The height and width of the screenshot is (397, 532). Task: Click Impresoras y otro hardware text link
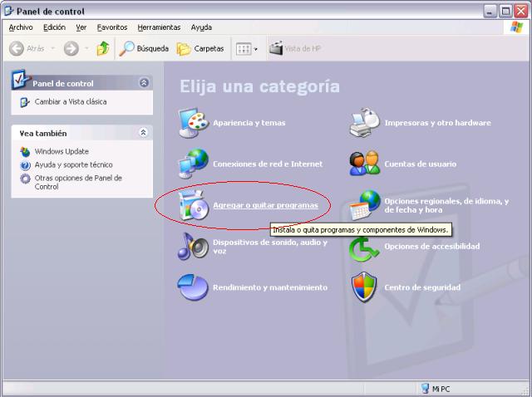point(438,123)
